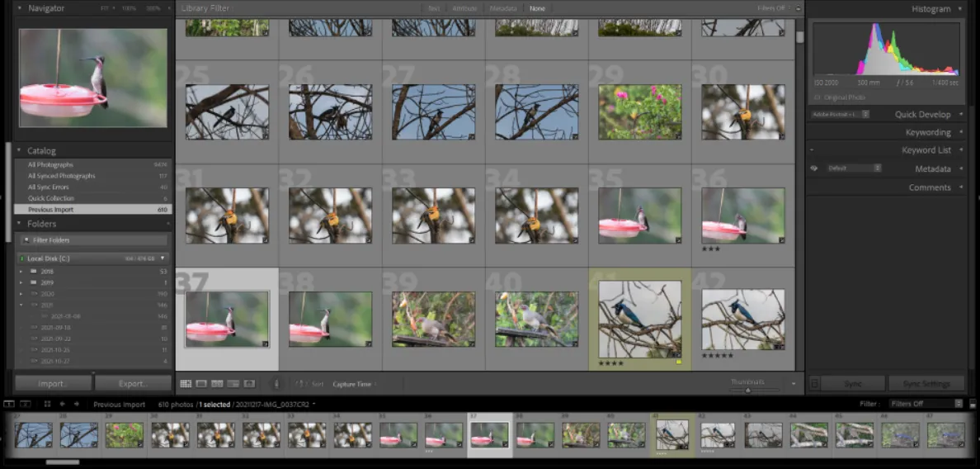
Task: Collapse the 2021 folder tree
Action: [21, 305]
